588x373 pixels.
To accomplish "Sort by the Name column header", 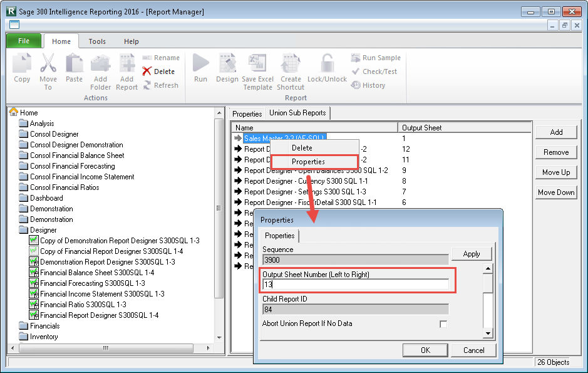I will [314, 128].
